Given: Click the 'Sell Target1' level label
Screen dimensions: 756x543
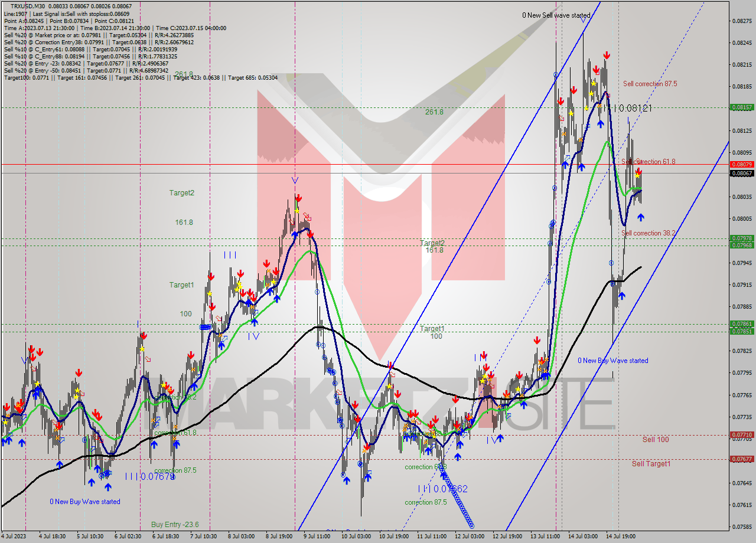Looking at the screenshot, I should tap(651, 463).
